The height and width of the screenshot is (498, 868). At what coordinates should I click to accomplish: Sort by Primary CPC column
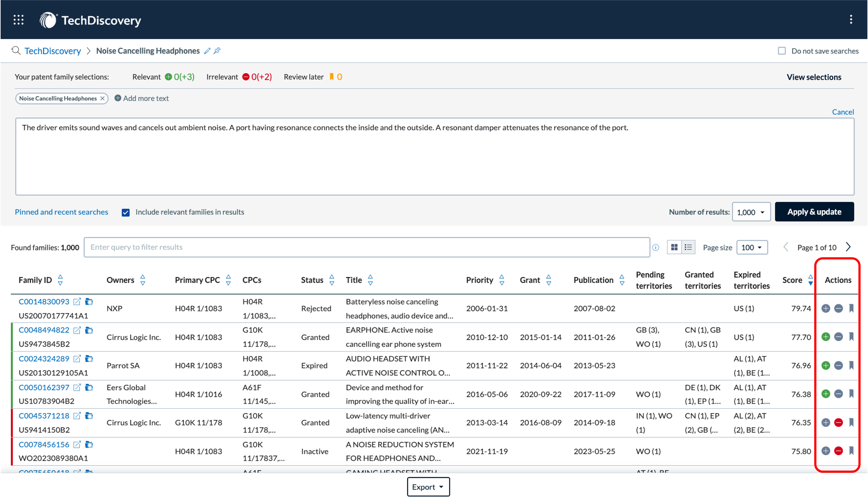pos(228,280)
